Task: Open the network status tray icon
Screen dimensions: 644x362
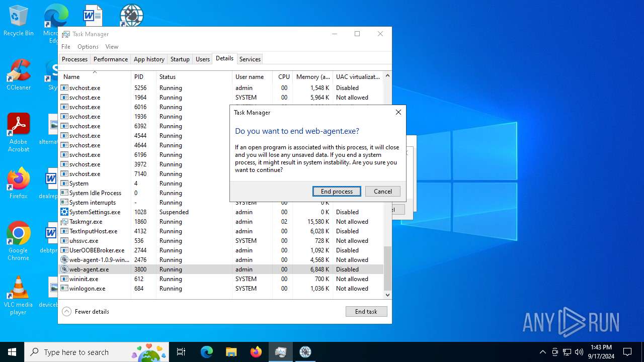Action: pyautogui.click(x=567, y=352)
